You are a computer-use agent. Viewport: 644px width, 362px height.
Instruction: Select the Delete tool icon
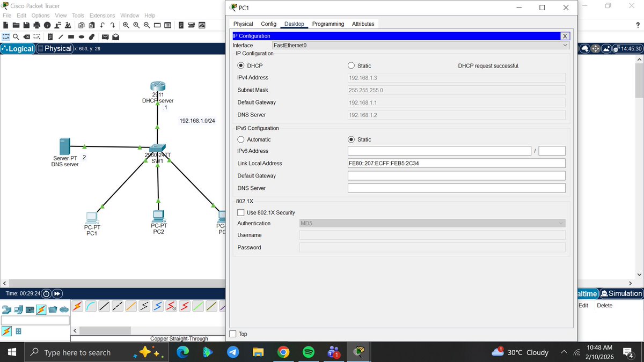coord(27,37)
